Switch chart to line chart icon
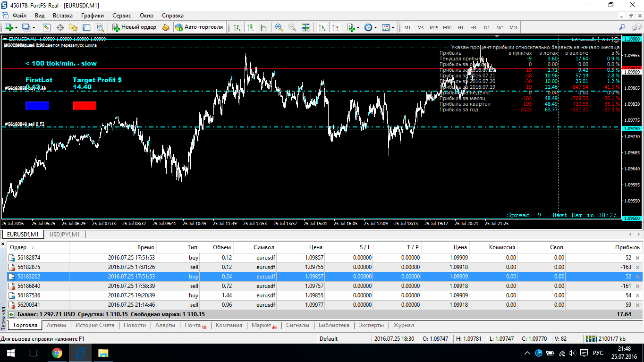 point(263,27)
